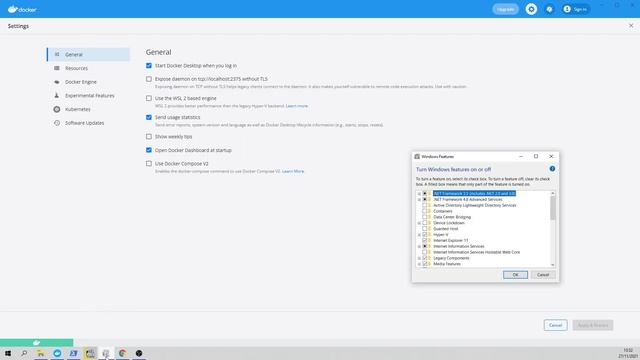Click the Apply & Restart button
Viewport: 640px width, 360px height.
click(x=593, y=325)
